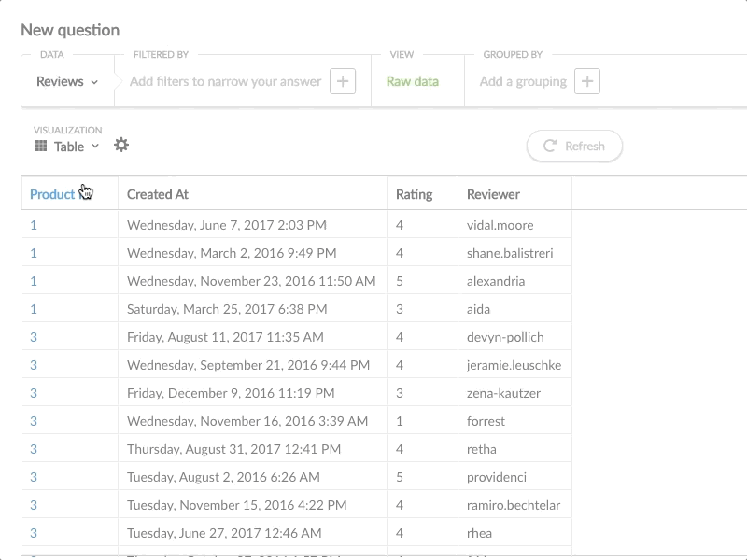Open the Raw data view selector
The width and height of the screenshot is (747, 560).
point(412,81)
